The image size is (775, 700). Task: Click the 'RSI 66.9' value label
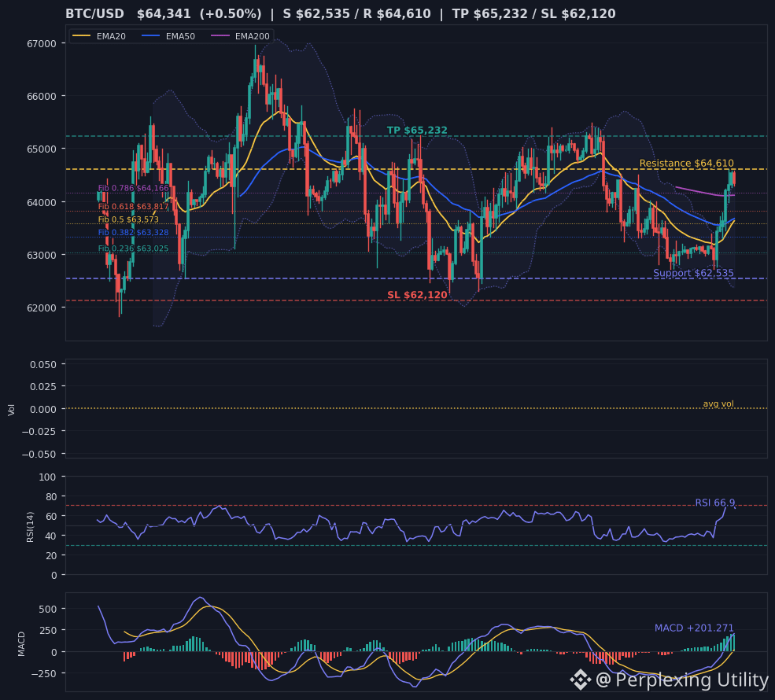[714, 503]
